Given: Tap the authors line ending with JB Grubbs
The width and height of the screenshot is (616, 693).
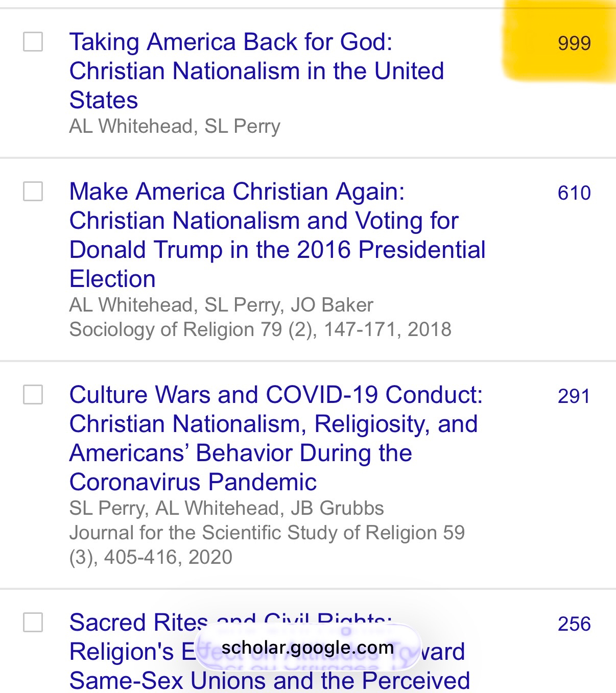Looking at the screenshot, I should [x=226, y=508].
